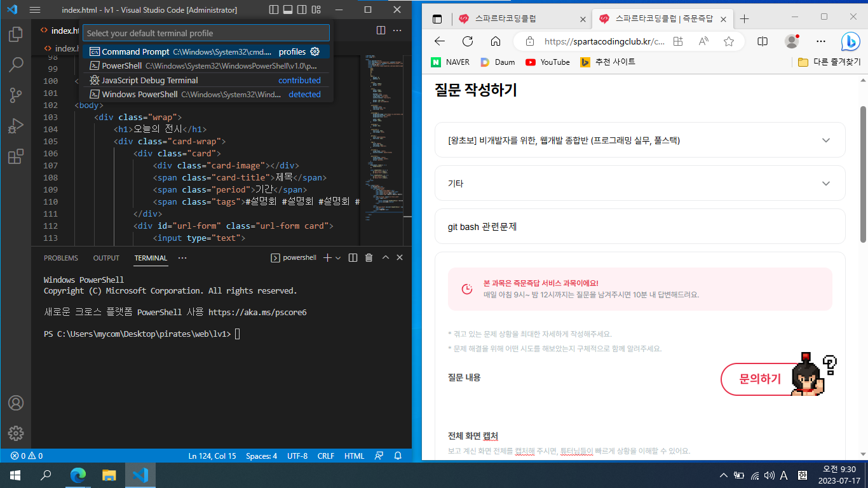Toggle the secondary side bar layout icon
Image resolution: width=868 pixels, height=488 pixels.
301,10
